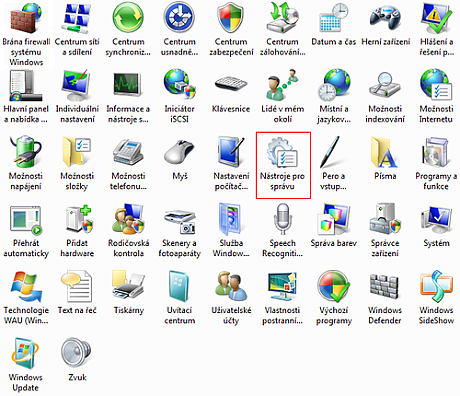Click Místní a jazykov... icon
The height and width of the screenshot is (396, 460).
pos(333,85)
